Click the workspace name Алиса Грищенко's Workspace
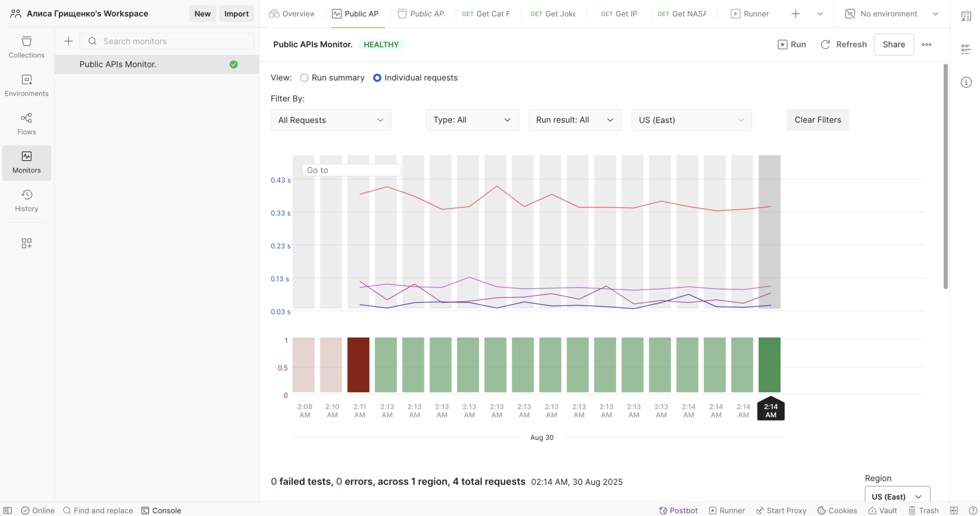The image size is (980, 516). point(88,13)
